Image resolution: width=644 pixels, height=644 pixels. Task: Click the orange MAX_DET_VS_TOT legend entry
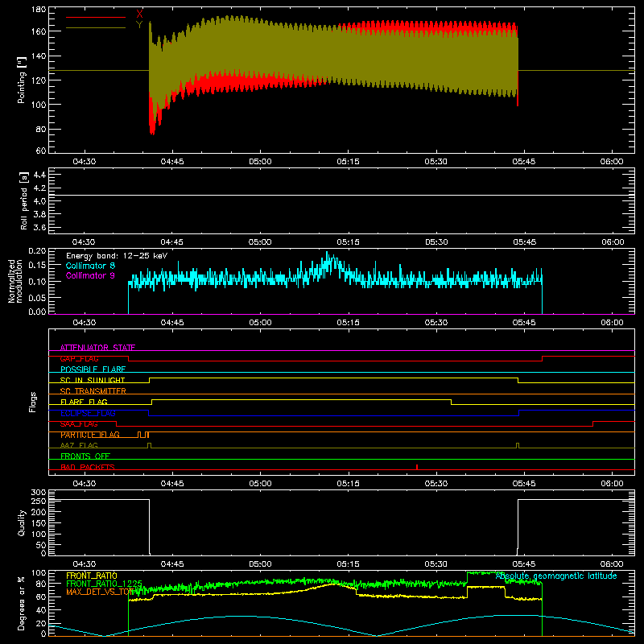click(101, 592)
